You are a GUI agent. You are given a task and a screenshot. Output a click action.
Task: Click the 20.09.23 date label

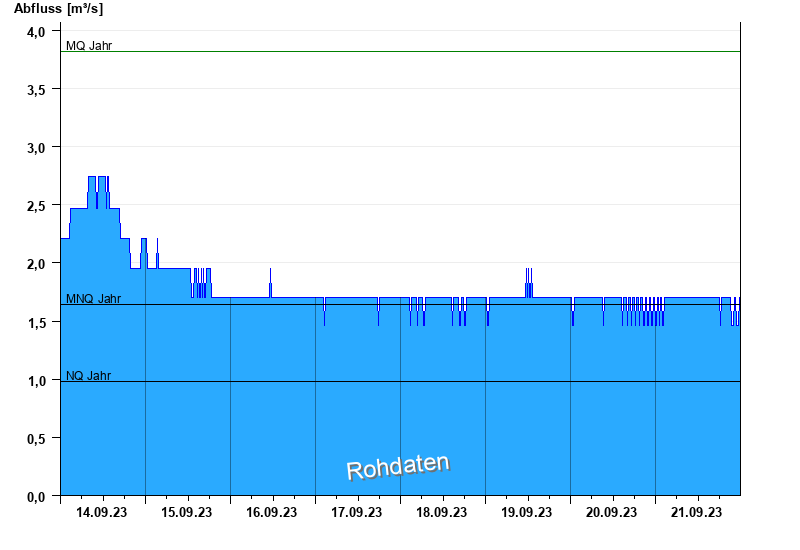coord(612,513)
